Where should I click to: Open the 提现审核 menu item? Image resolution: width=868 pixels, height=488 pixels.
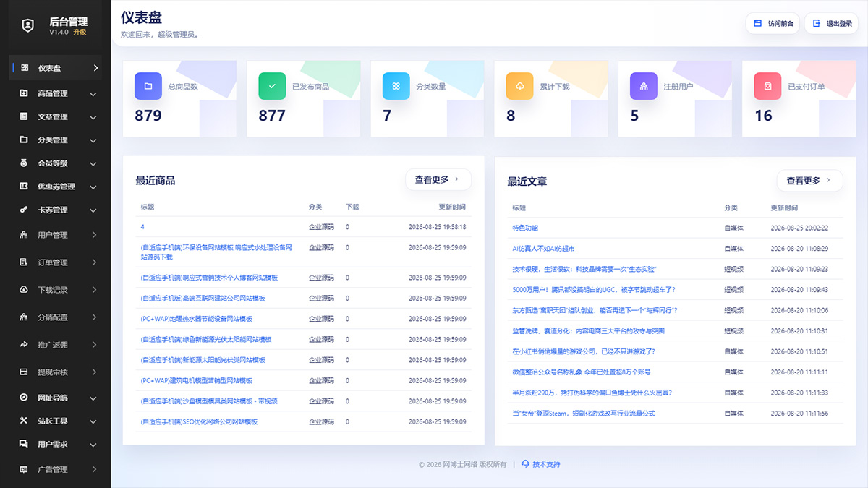coord(56,372)
